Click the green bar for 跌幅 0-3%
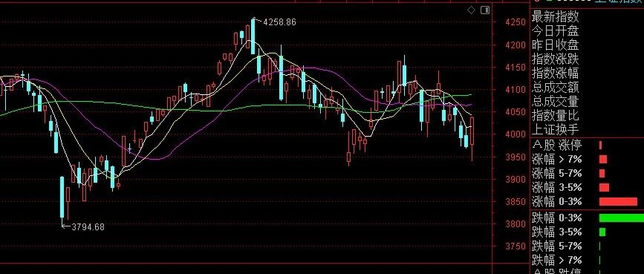This screenshot has width=644, height=274. pos(622,218)
